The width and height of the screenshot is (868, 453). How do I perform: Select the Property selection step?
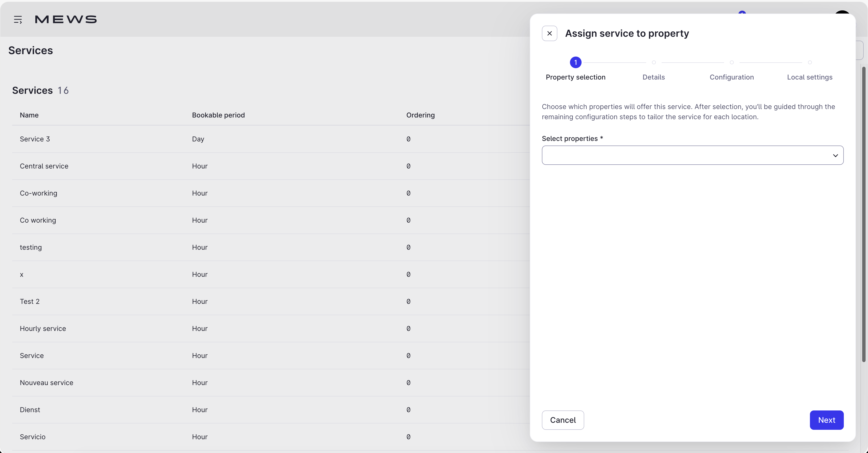click(575, 77)
